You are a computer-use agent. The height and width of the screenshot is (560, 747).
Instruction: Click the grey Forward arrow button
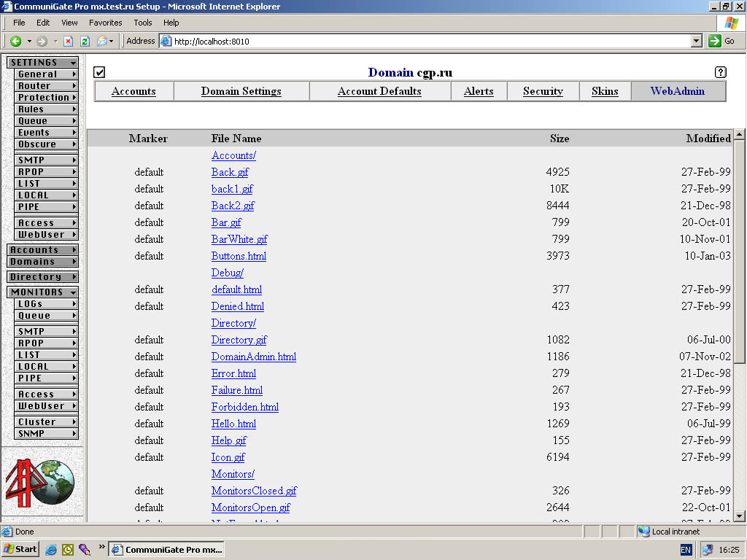42,42
